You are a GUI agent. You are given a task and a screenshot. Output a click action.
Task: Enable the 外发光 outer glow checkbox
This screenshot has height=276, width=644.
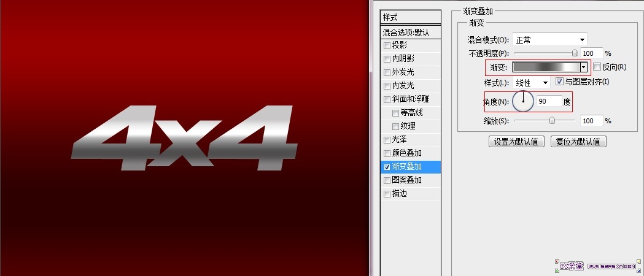click(387, 72)
